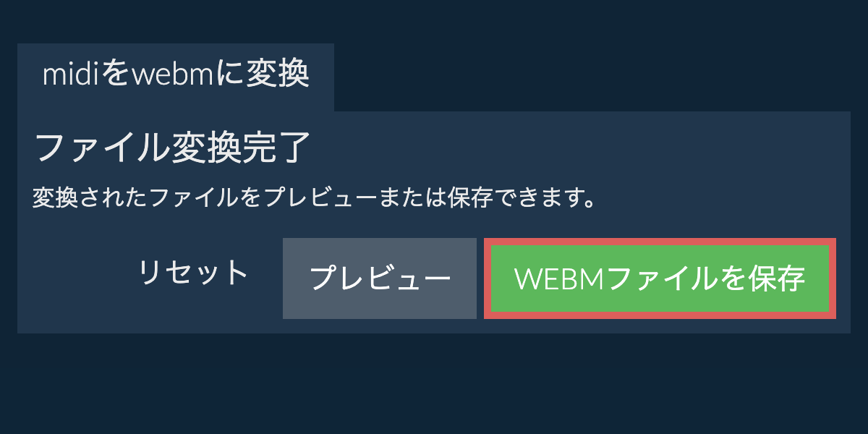Viewport: 868px width, 434px height.
Task: Select the gray プレビュー button
Action: pyautogui.click(x=380, y=278)
